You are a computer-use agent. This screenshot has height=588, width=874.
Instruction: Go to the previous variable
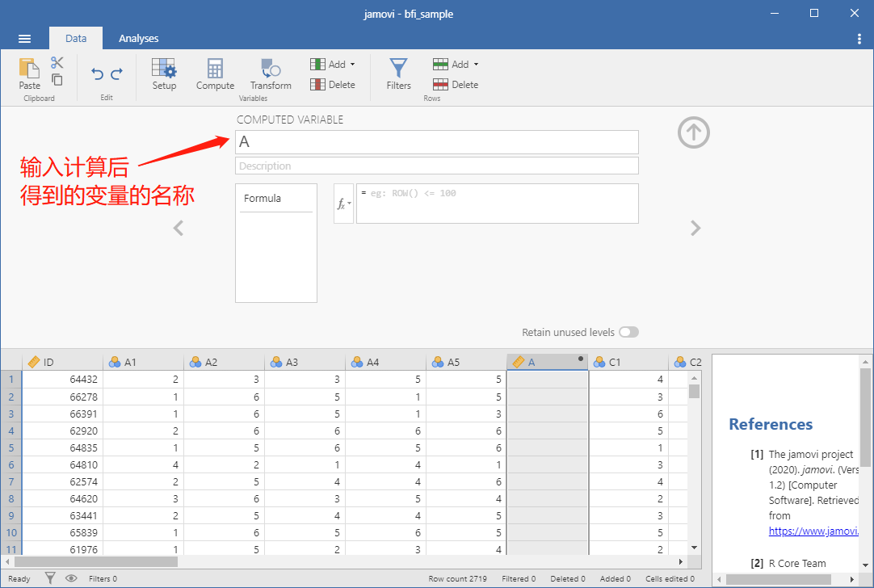pos(179,228)
